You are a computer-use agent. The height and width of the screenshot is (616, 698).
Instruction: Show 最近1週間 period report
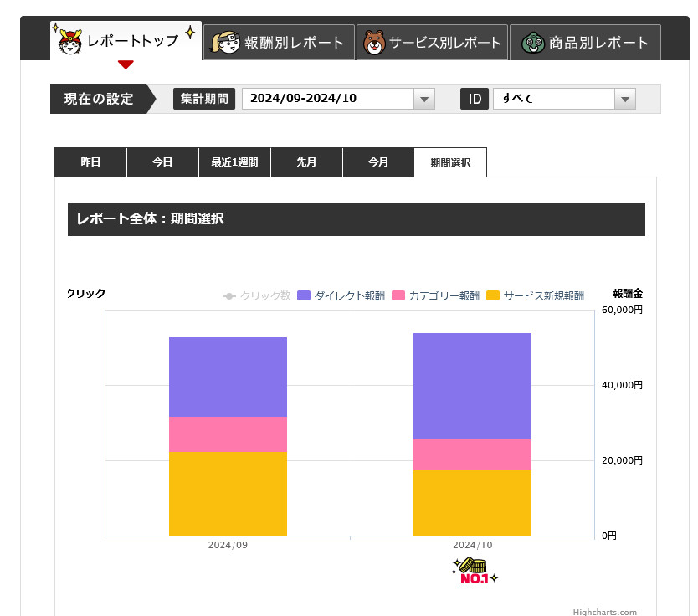pyautogui.click(x=234, y=162)
